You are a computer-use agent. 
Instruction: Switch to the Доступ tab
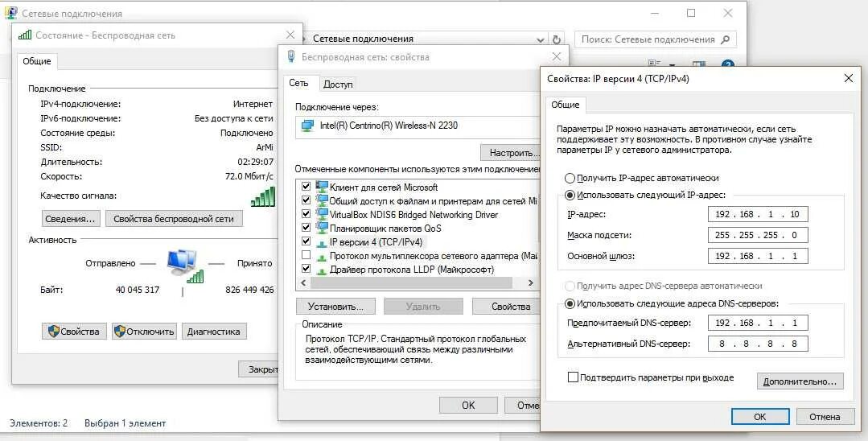click(338, 84)
